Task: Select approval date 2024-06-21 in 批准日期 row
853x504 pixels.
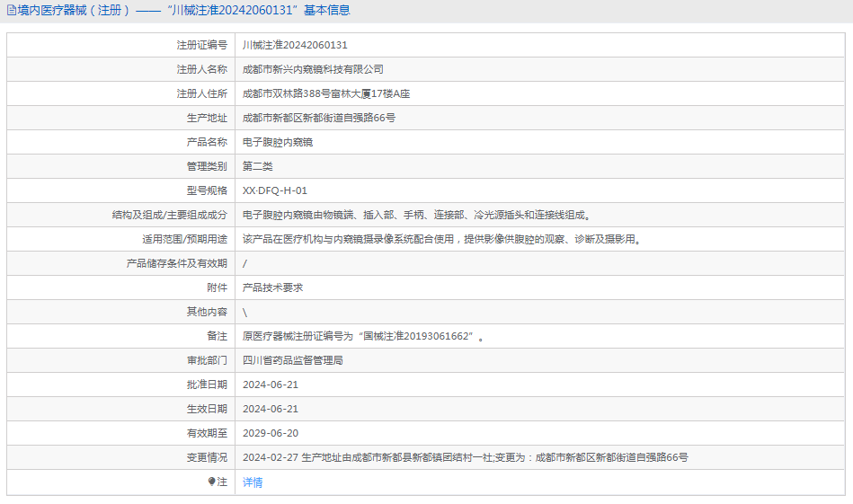Action: (x=271, y=385)
